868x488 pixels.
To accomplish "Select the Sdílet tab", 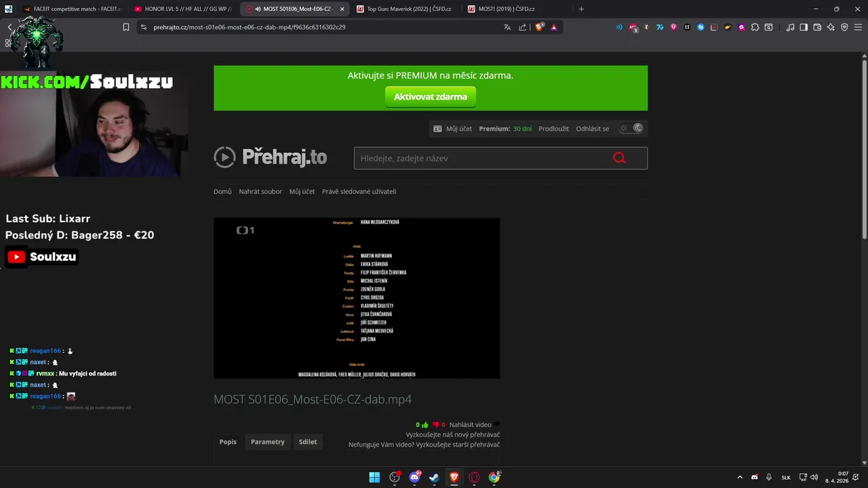I will point(308,442).
